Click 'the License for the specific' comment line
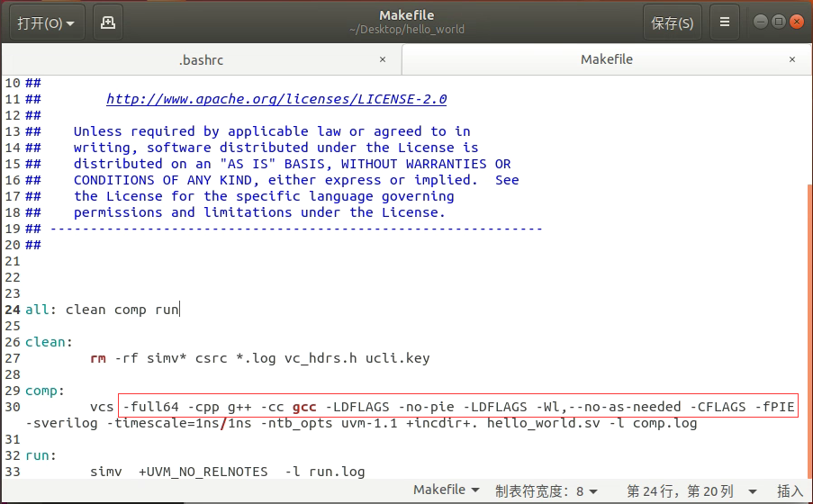813x504 pixels. (264, 196)
